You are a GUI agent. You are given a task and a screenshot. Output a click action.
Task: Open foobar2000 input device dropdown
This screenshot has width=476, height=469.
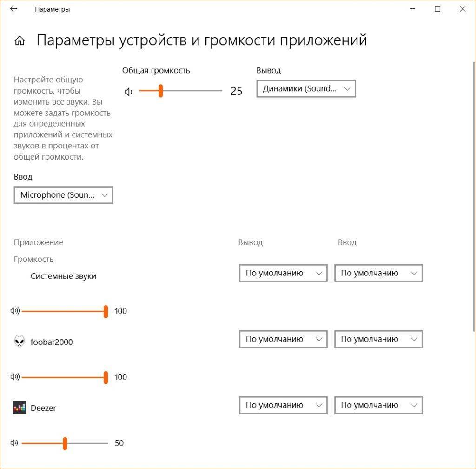pyautogui.click(x=378, y=340)
